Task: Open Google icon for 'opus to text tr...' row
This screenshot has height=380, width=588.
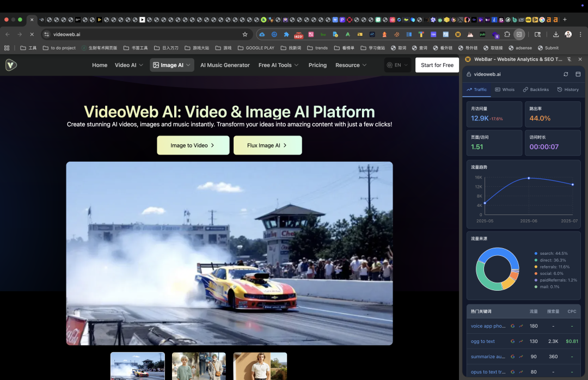Action: pos(513,372)
